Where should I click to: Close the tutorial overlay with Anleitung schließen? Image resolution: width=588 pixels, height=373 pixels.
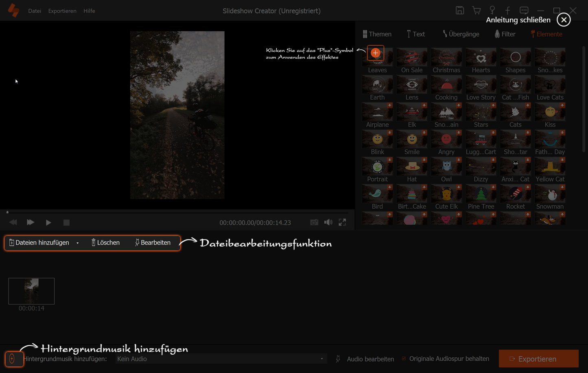click(564, 20)
